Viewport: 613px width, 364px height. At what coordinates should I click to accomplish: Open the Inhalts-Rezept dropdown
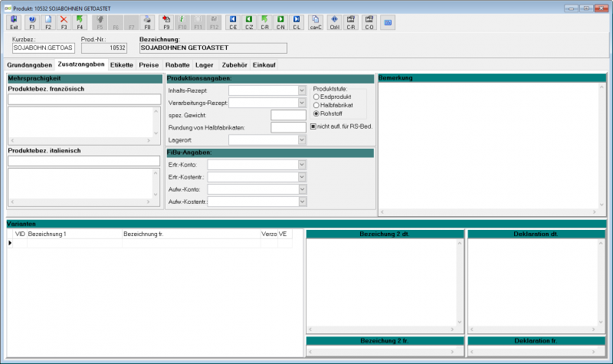(301, 90)
